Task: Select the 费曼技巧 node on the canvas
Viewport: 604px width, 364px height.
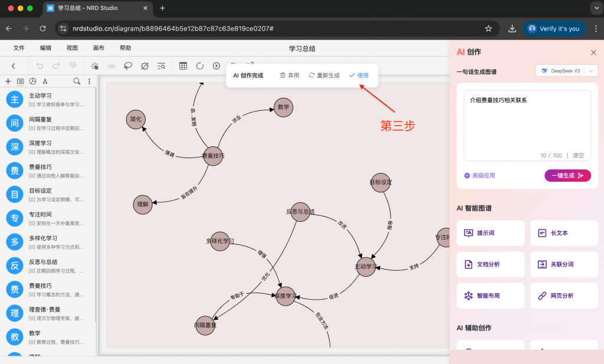Action: point(212,156)
